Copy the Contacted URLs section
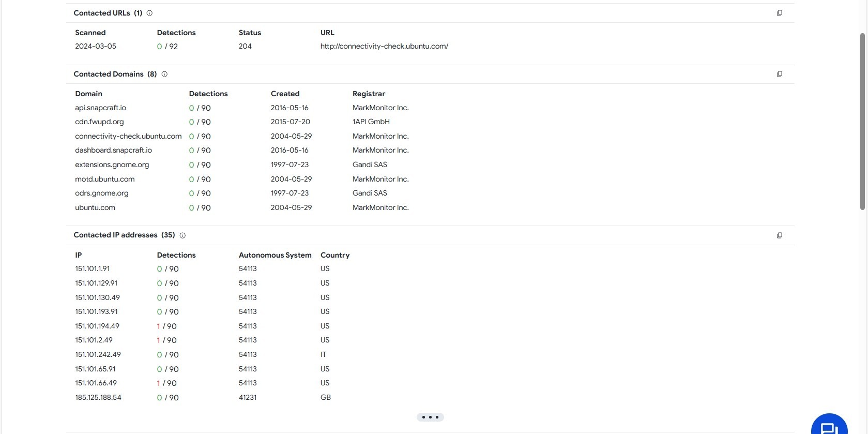The height and width of the screenshot is (434, 868). 780,13
